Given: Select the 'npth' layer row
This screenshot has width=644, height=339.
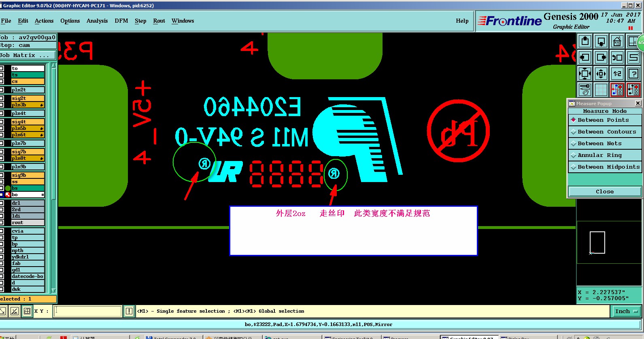Looking at the screenshot, I should pos(28,250).
